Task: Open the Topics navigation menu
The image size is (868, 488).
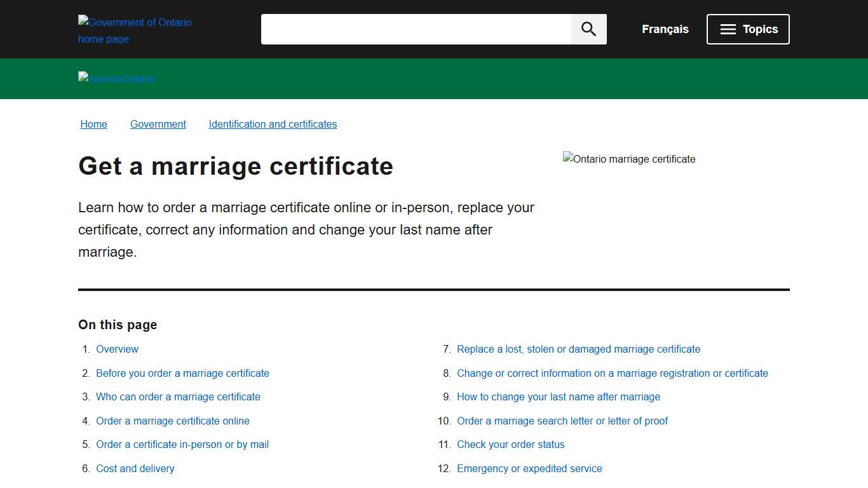Action: pos(748,29)
